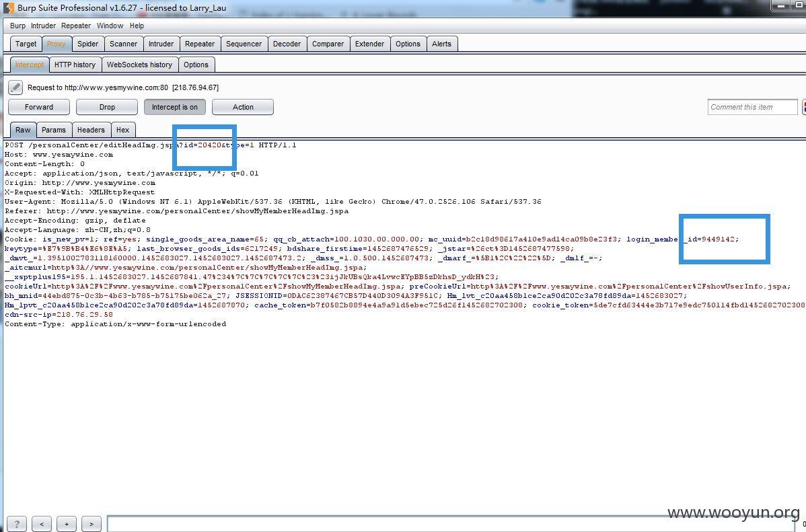806x532 pixels.
Task: Click the 'cdn-src-ip=218.76.29.58' line
Action: [59, 315]
